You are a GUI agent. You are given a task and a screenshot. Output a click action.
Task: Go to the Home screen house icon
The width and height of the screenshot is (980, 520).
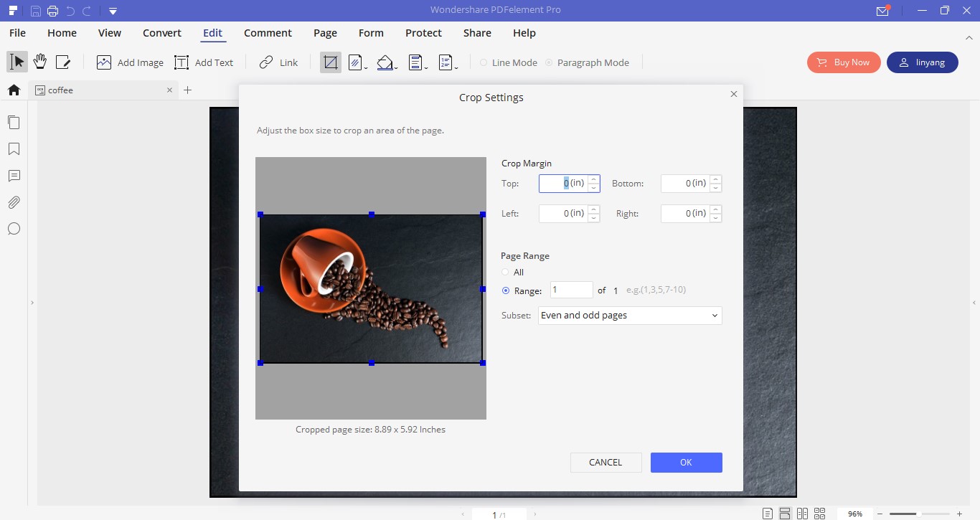[x=14, y=90]
